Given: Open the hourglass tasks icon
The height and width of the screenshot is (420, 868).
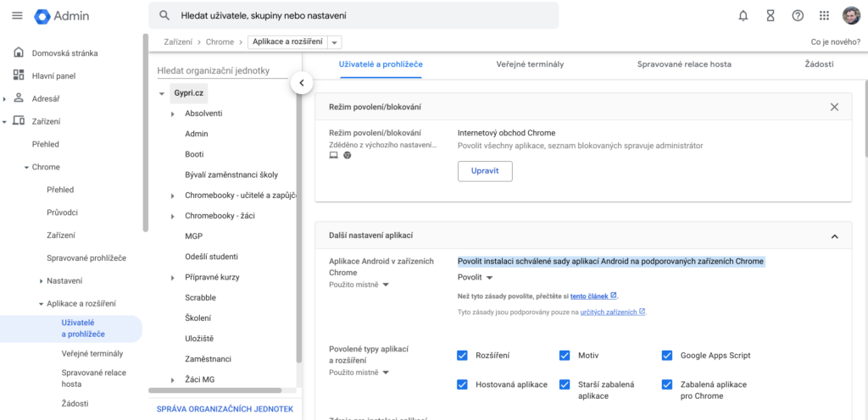Looking at the screenshot, I should (x=771, y=16).
